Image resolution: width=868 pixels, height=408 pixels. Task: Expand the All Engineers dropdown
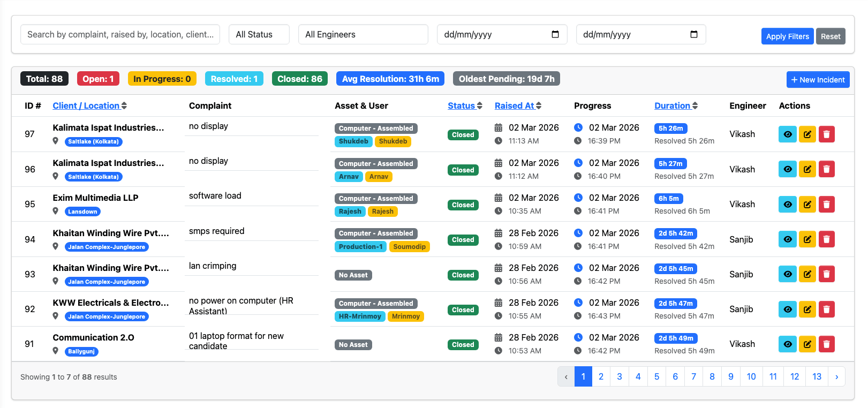coord(363,34)
